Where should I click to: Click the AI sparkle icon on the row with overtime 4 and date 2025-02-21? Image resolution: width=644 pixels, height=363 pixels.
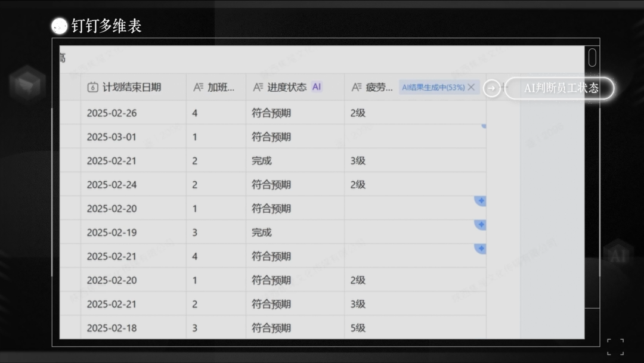[x=481, y=249]
